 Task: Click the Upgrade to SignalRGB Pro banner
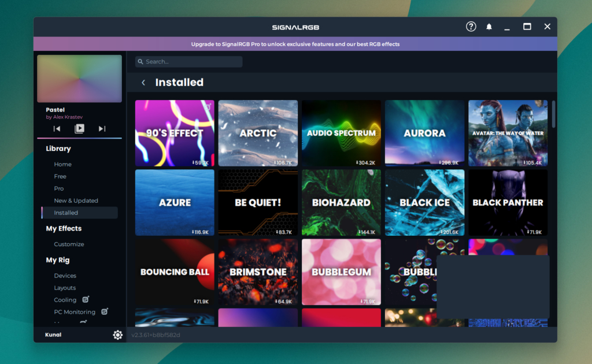pos(295,44)
